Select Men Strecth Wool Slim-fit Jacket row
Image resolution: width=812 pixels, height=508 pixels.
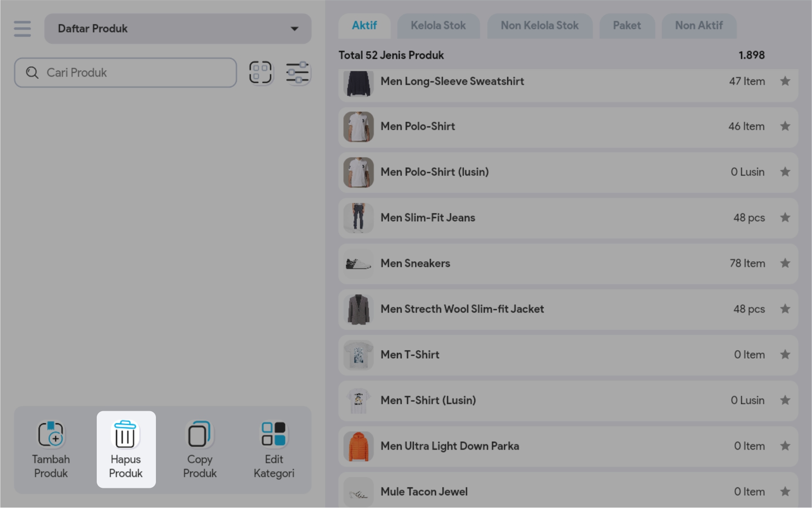[462, 309]
